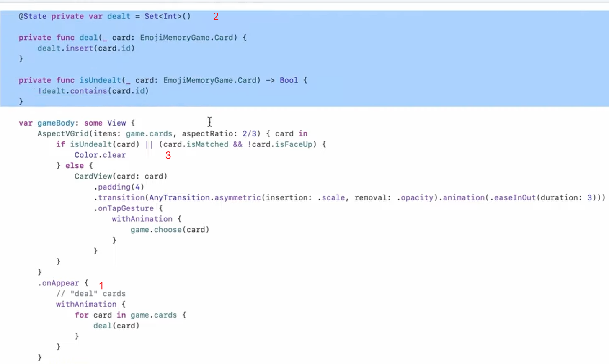Click the !dealt.contains expression
This screenshot has height=364, width=609.
click(x=72, y=91)
